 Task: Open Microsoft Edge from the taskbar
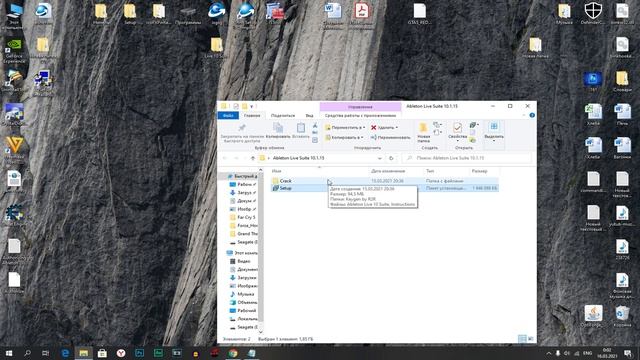(65, 353)
